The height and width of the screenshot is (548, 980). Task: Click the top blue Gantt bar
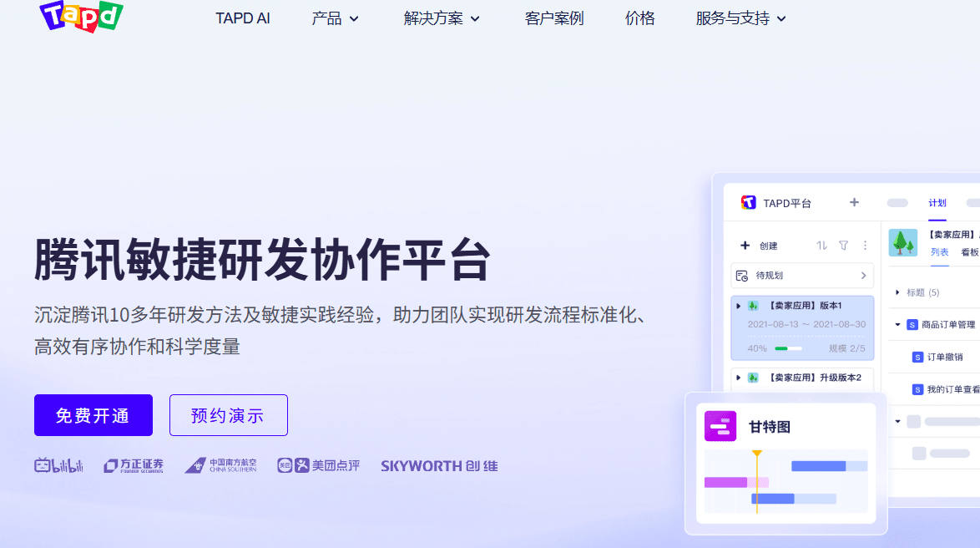pyautogui.click(x=818, y=466)
